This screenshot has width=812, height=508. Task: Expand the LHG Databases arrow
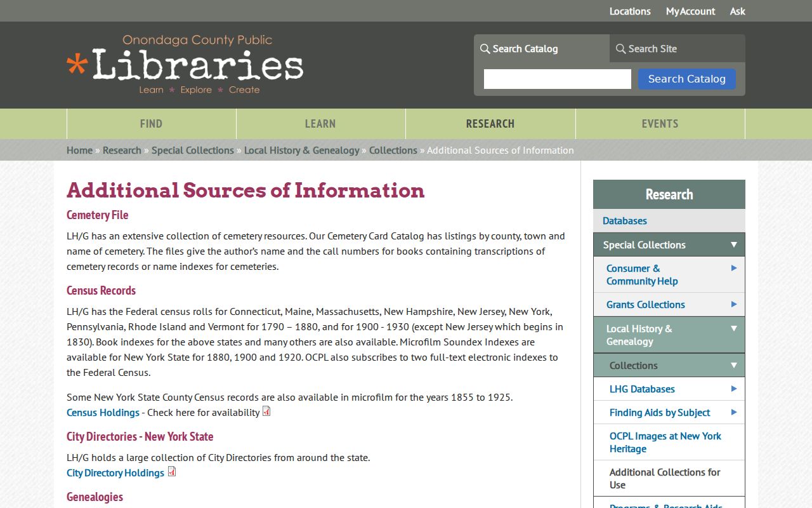tap(733, 389)
